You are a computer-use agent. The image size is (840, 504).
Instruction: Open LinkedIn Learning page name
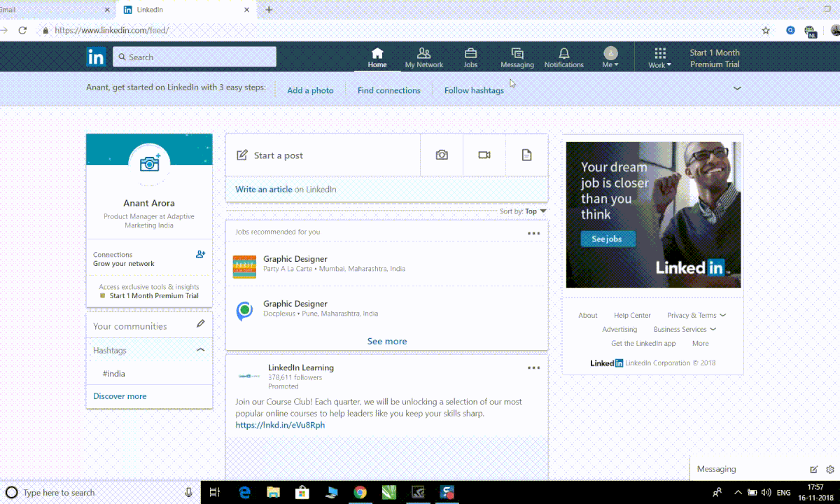click(301, 367)
